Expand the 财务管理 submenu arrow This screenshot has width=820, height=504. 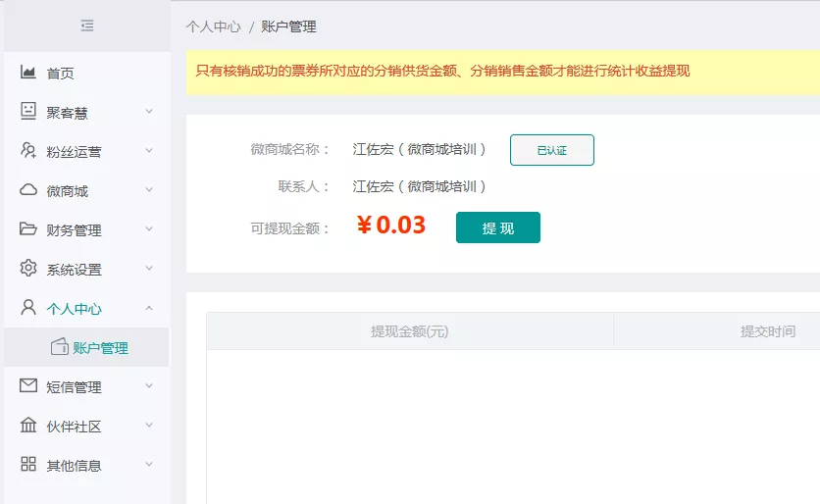tap(149, 229)
